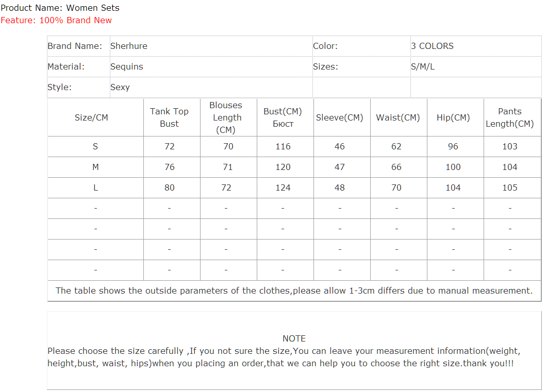
Task: Click Hip value 104 for size L
Action: click(453, 188)
